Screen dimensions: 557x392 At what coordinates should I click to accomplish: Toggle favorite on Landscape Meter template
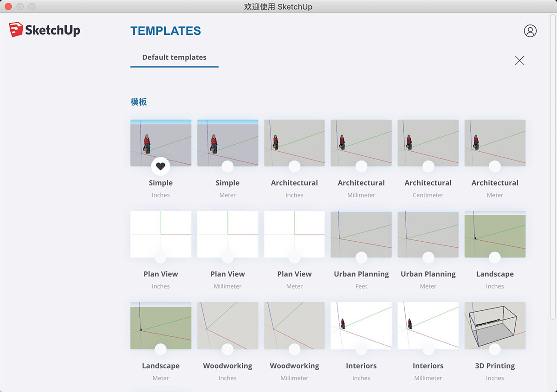click(x=161, y=349)
